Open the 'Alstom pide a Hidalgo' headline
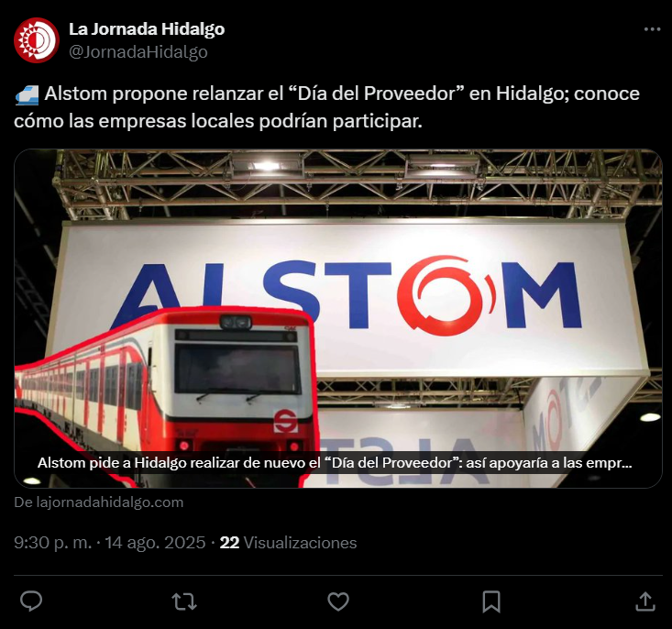 335,463
